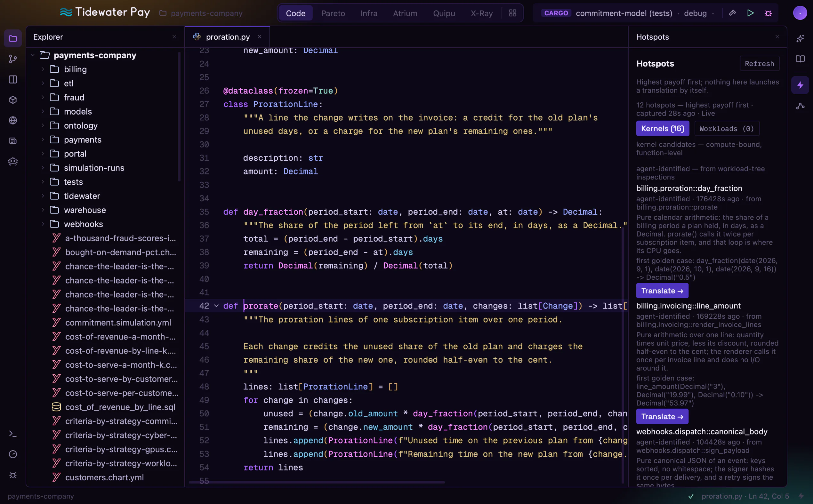Open billing.proration::day_fraction hotspot title
Viewport: 813px width, 504px height.
click(x=689, y=188)
